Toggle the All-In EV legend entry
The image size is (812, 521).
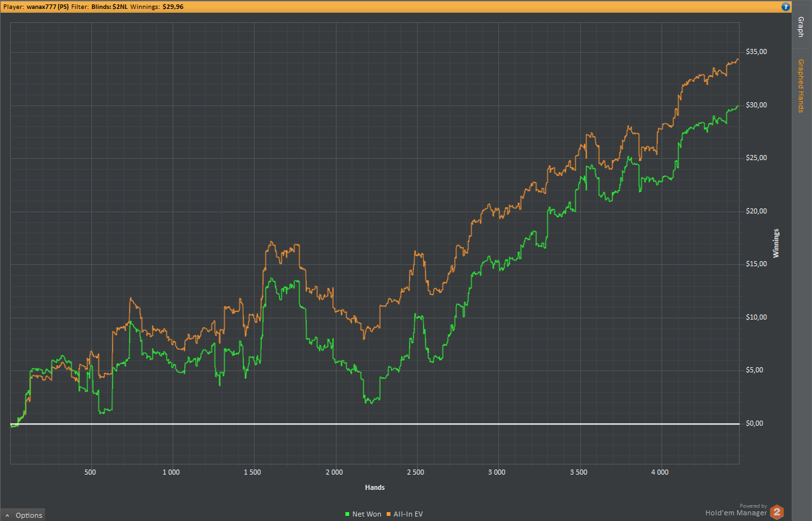pyautogui.click(x=404, y=514)
